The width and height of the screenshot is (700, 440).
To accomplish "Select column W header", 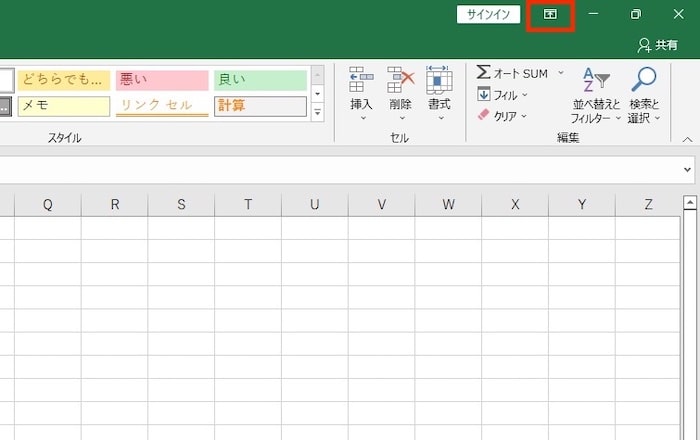I will 448,205.
